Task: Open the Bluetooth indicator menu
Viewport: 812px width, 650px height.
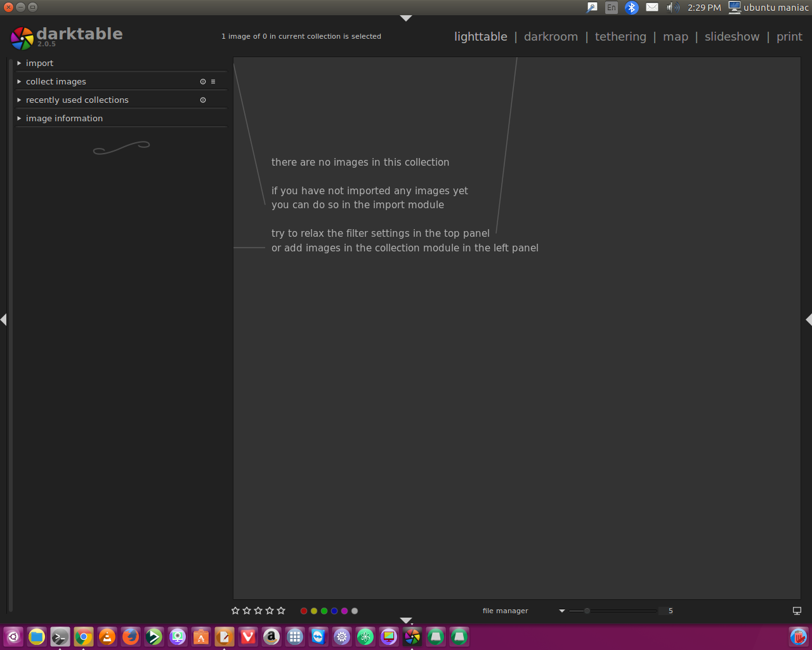Action: 631,8
